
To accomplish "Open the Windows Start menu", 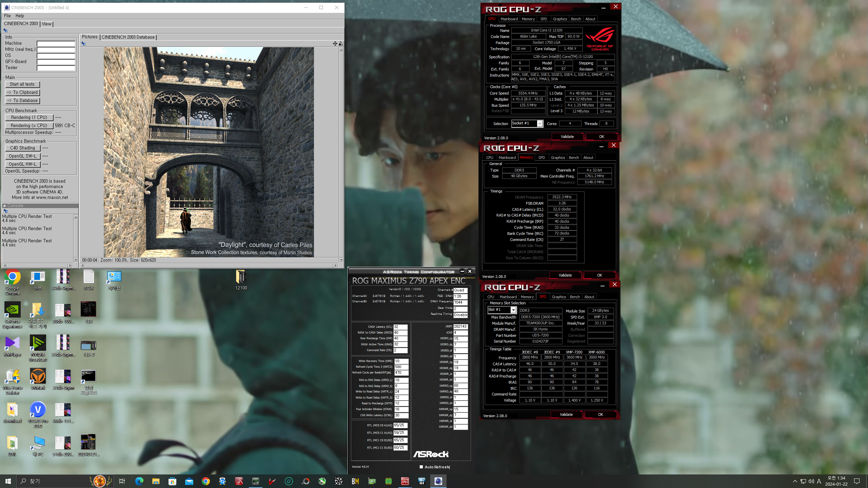I will (x=8, y=481).
